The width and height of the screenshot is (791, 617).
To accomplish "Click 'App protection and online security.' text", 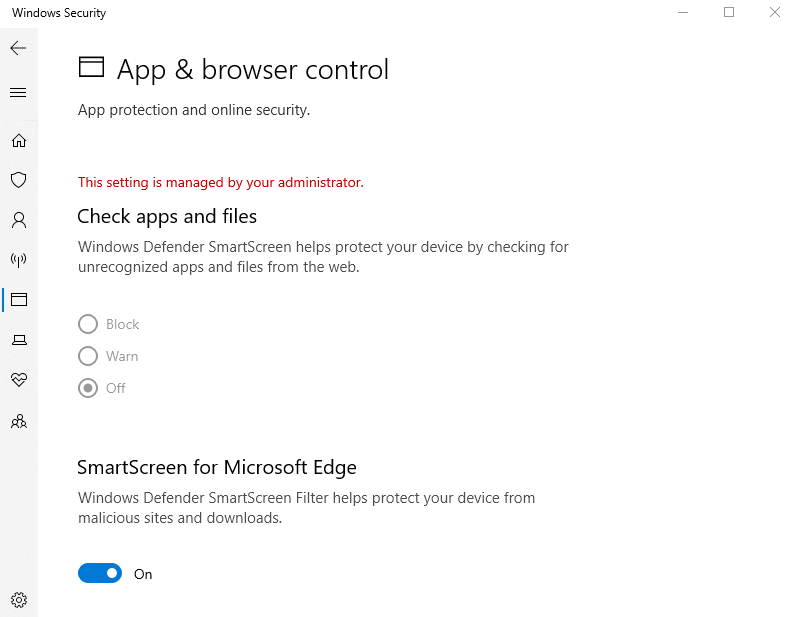I will pyautogui.click(x=194, y=110).
